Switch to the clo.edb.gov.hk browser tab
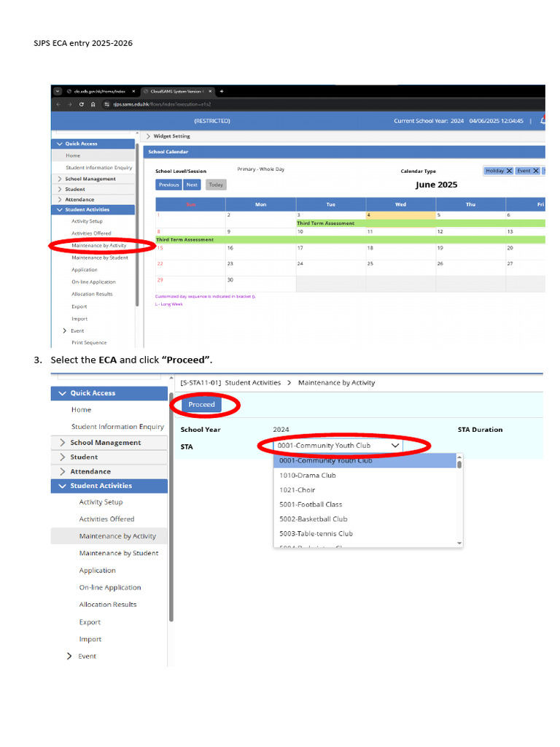 click(100, 91)
